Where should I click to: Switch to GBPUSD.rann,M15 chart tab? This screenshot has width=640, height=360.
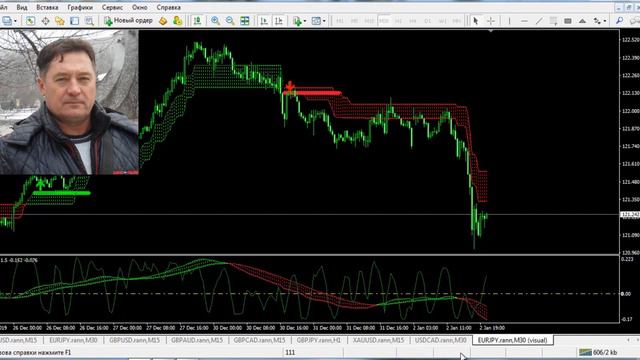click(x=134, y=340)
